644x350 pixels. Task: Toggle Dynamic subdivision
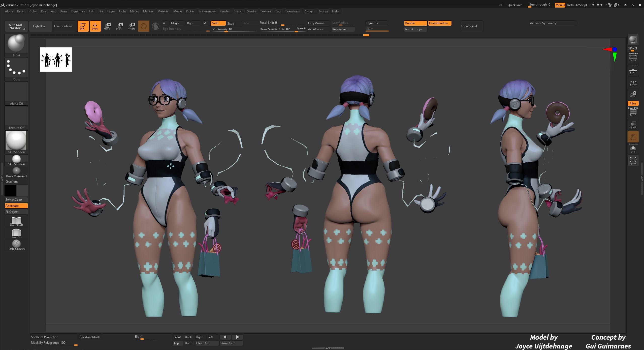click(377, 23)
